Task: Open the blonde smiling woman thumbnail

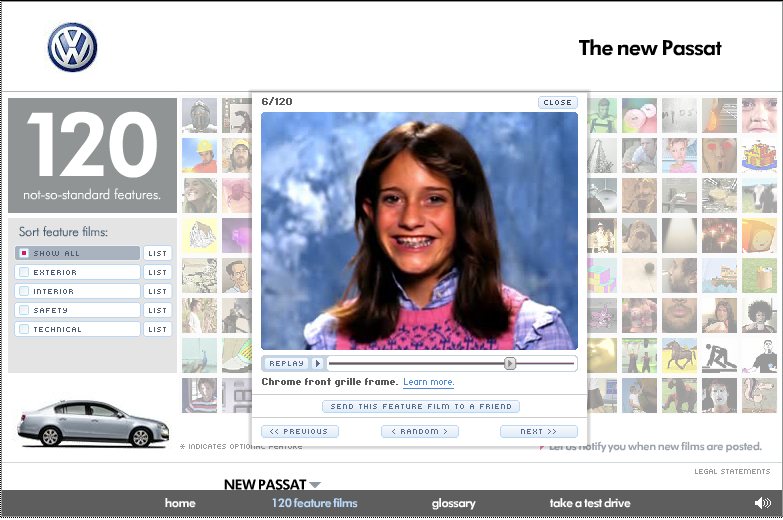Action: click(x=199, y=195)
